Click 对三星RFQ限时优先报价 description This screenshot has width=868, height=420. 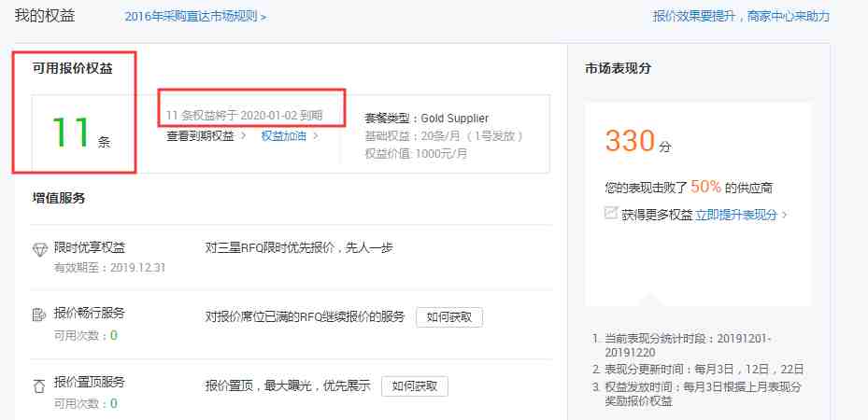[x=299, y=247]
